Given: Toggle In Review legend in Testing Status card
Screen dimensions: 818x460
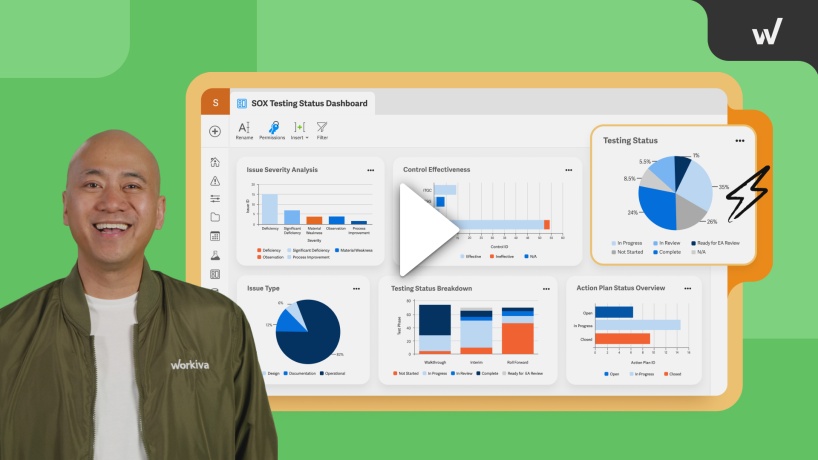Looking at the screenshot, I should (667, 243).
